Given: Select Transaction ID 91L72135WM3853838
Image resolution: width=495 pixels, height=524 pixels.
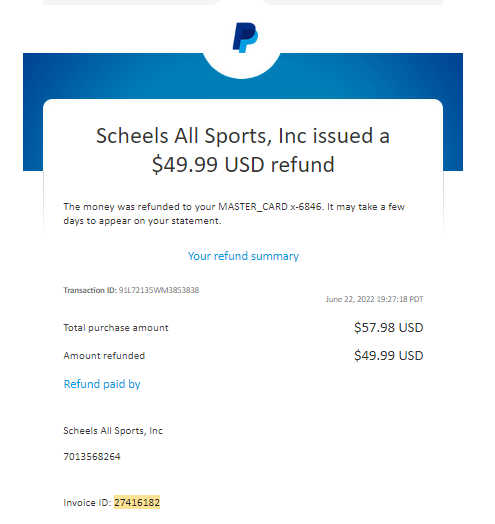Looking at the screenshot, I should click(x=159, y=290).
